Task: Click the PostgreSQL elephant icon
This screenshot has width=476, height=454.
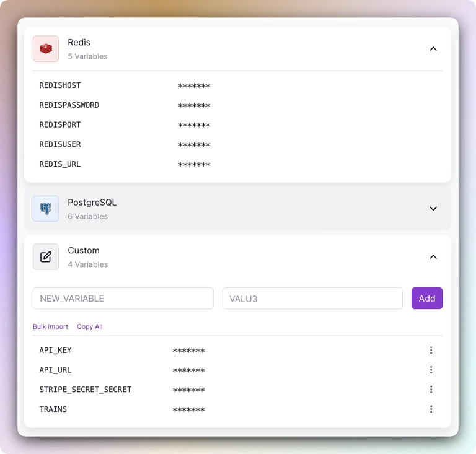Action: click(x=46, y=209)
